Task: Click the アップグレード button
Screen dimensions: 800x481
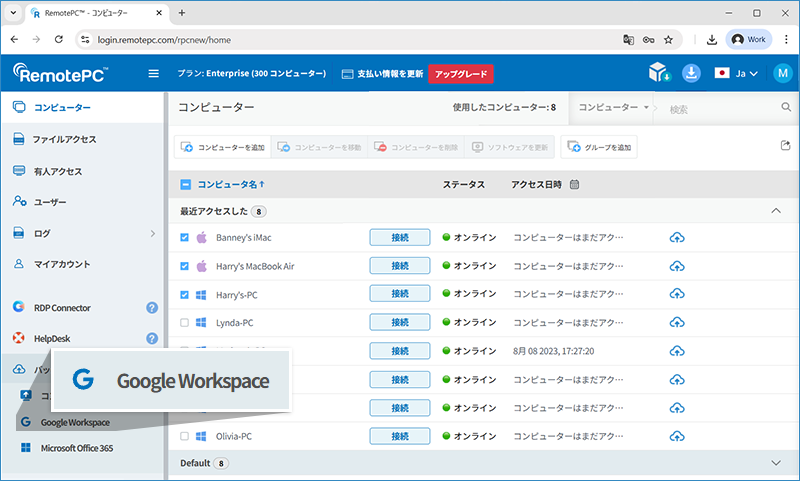Action: tap(461, 73)
